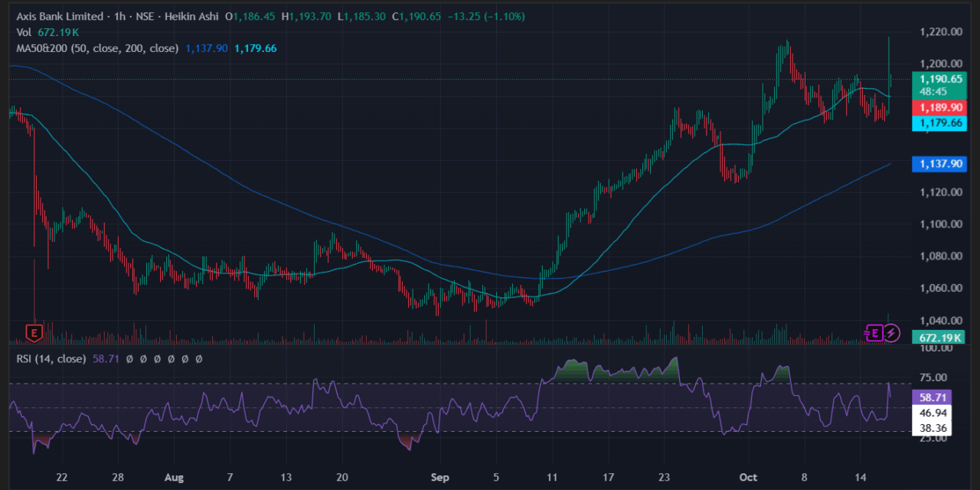This screenshot has width=980, height=490.
Task: Click the Sep date on time axis
Action: coord(439,478)
